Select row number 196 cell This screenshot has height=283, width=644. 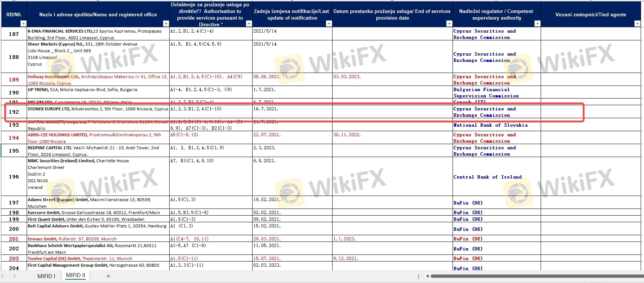coord(14,177)
